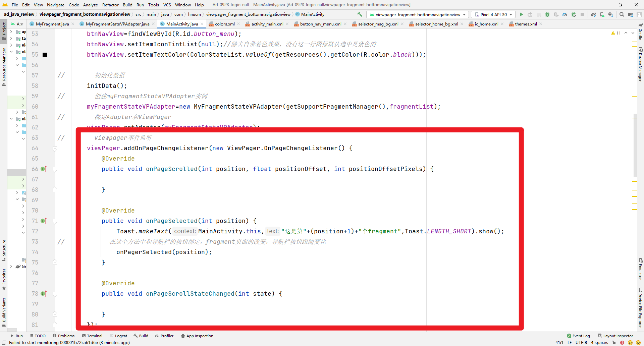Open the Profile app gauge icon

point(565,14)
